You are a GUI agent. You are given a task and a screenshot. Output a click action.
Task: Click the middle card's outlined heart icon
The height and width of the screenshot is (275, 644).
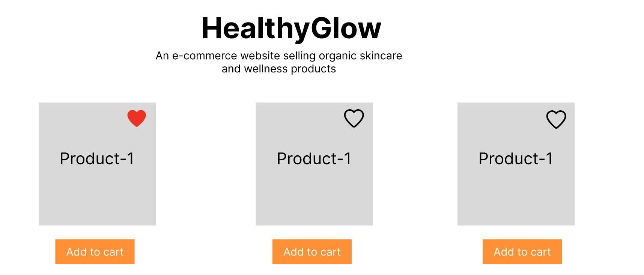[x=354, y=118]
